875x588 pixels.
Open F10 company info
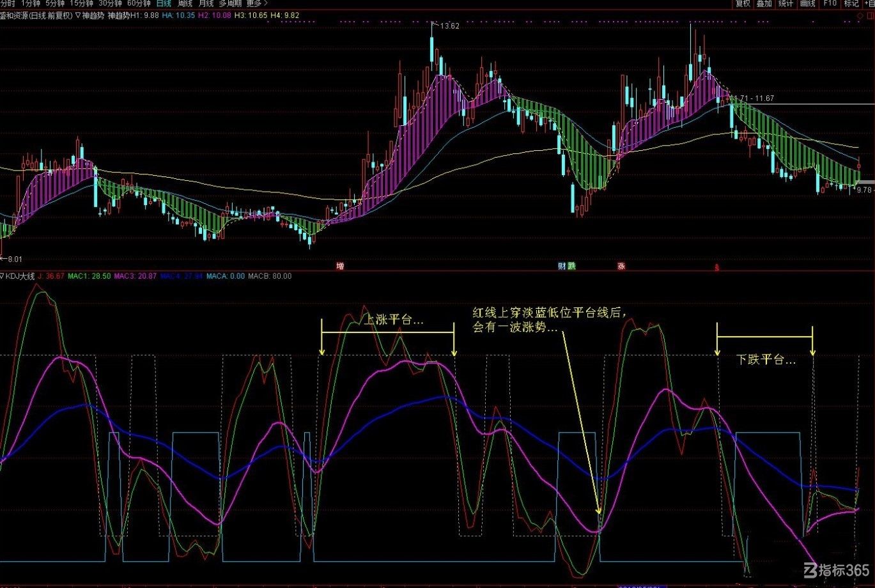point(829,3)
